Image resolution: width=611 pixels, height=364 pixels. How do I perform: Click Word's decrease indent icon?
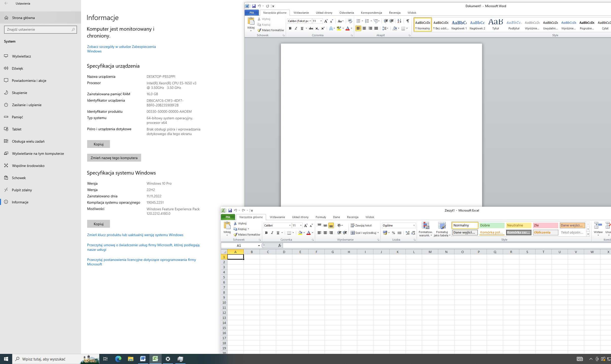(x=386, y=21)
